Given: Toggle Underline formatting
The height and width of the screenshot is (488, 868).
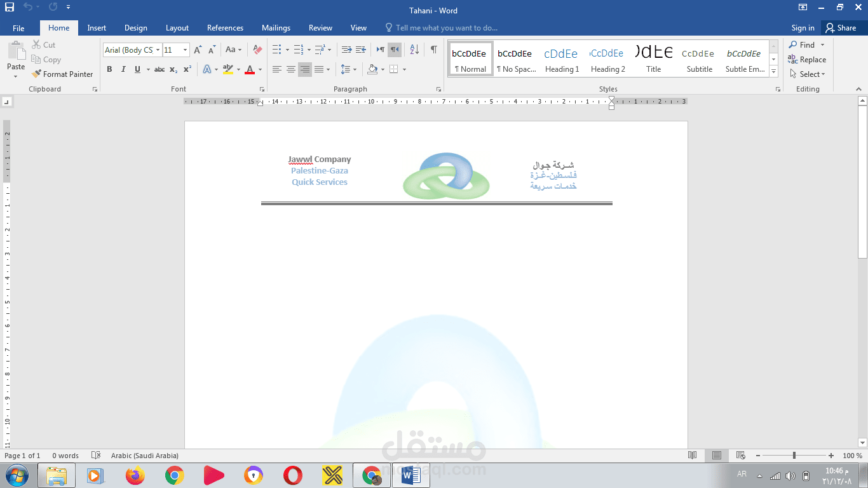Looking at the screenshot, I should (137, 69).
